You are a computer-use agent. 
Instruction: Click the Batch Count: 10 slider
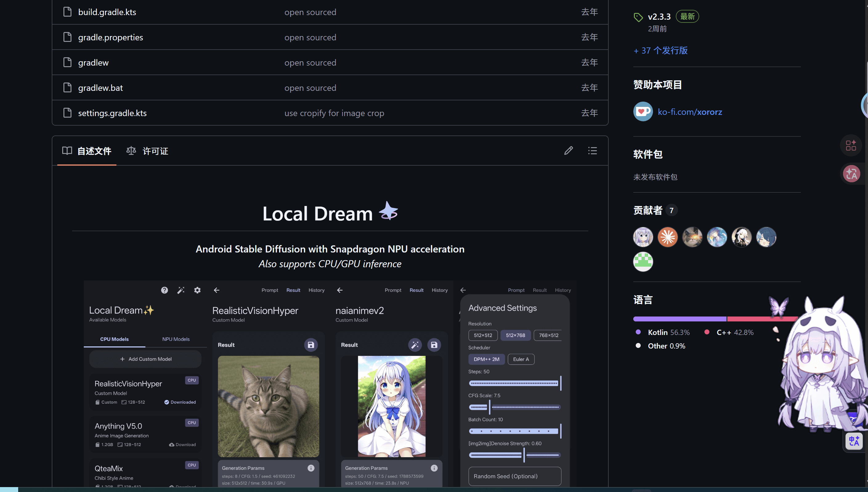[515, 431]
